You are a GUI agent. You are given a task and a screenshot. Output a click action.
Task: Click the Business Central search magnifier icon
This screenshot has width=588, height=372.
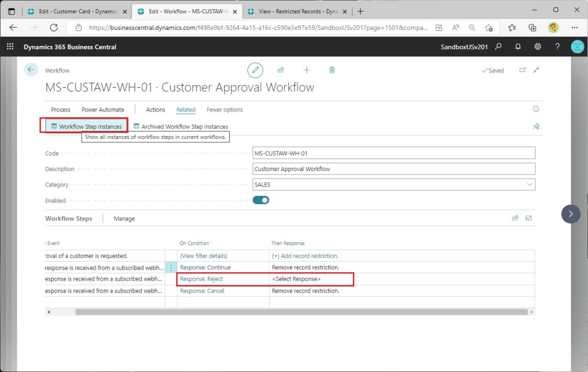point(498,46)
